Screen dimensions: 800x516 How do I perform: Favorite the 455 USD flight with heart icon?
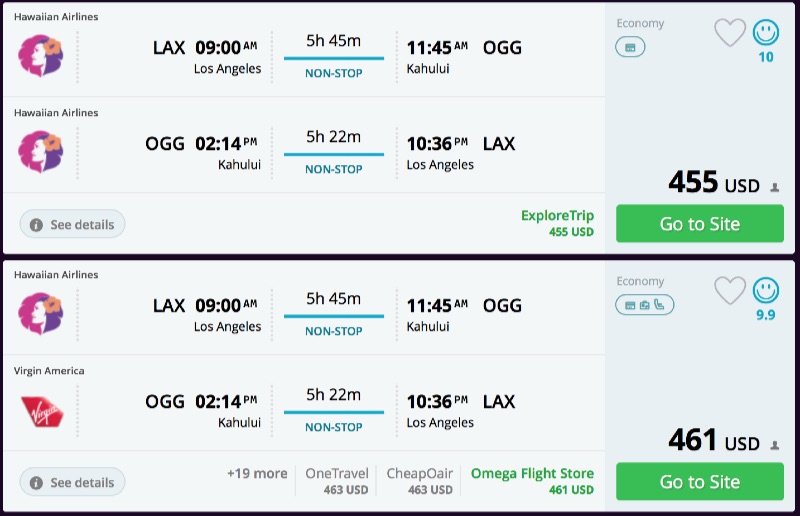point(730,33)
